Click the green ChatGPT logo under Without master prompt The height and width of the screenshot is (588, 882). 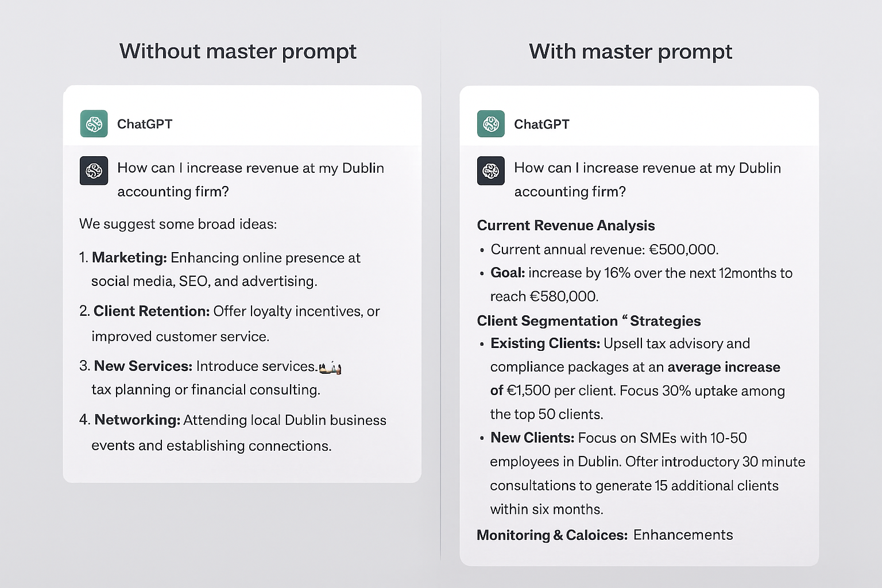point(94,123)
